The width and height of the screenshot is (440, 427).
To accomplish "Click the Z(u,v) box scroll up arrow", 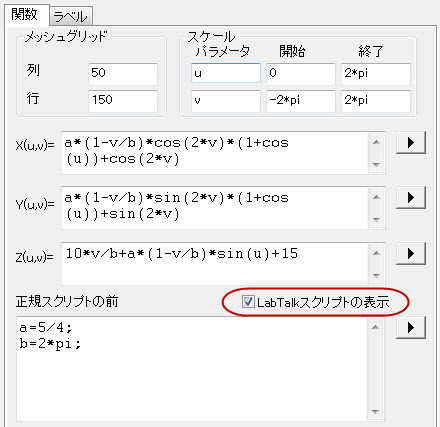I will [376, 253].
